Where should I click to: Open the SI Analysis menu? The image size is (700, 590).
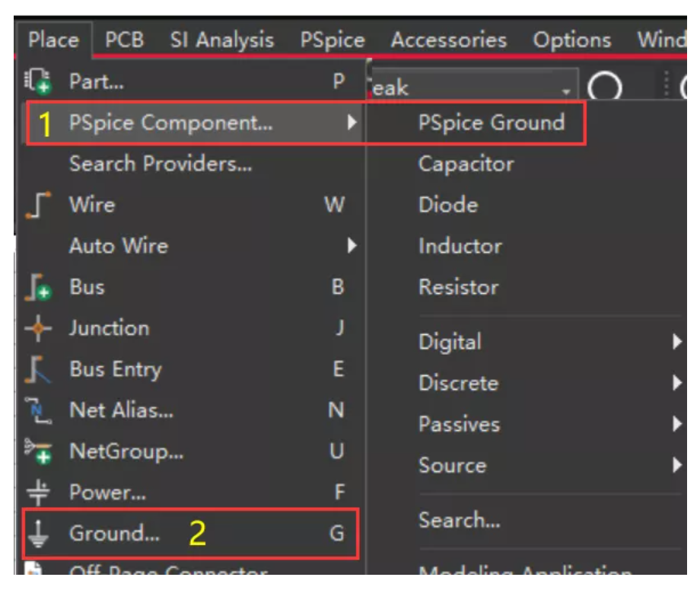(x=221, y=40)
